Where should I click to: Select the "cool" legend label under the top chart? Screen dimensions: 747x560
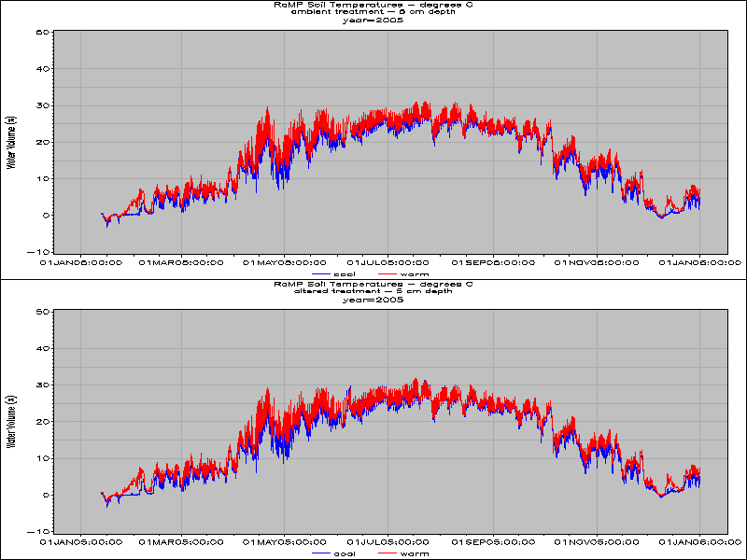[345, 274]
